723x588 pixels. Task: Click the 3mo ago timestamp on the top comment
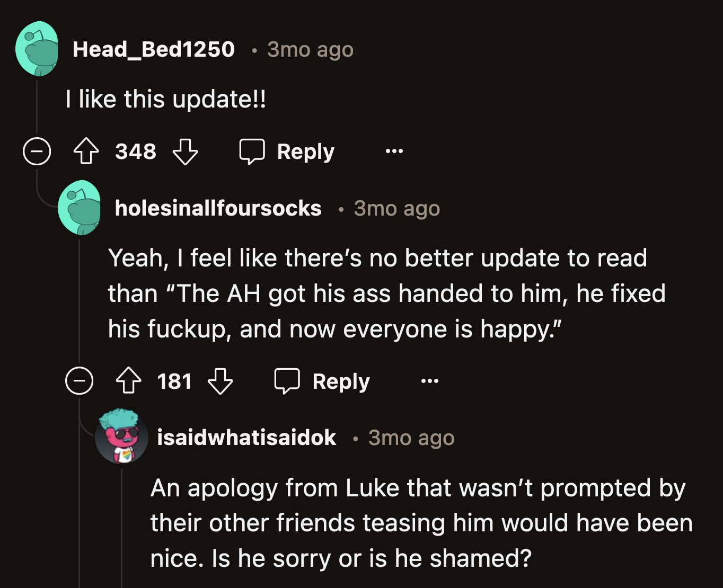[x=310, y=49]
